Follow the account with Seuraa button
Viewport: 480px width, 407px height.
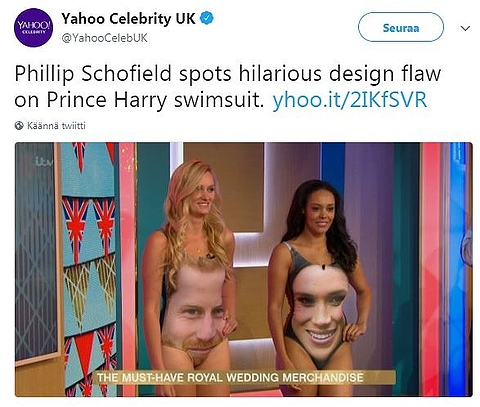pos(401,27)
